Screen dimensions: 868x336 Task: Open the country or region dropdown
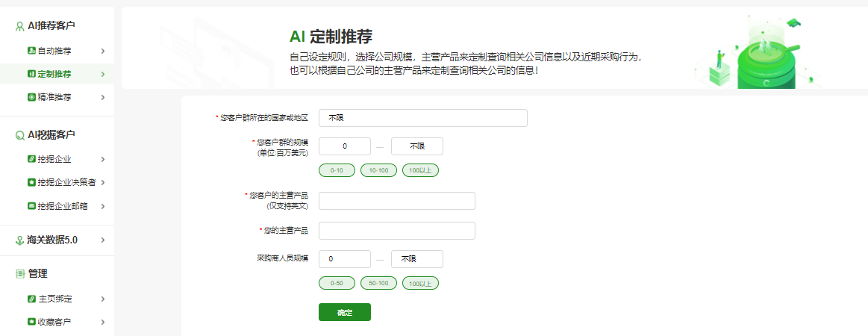(422, 118)
